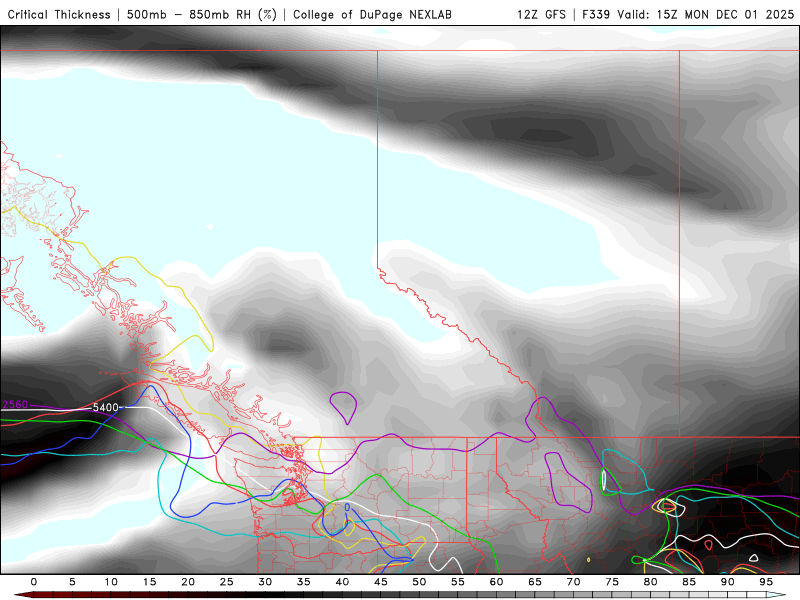Image resolution: width=800 pixels, height=600 pixels.
Task: Click the "College of DuPage NEXLAB" header text
Action: [372, 14]
